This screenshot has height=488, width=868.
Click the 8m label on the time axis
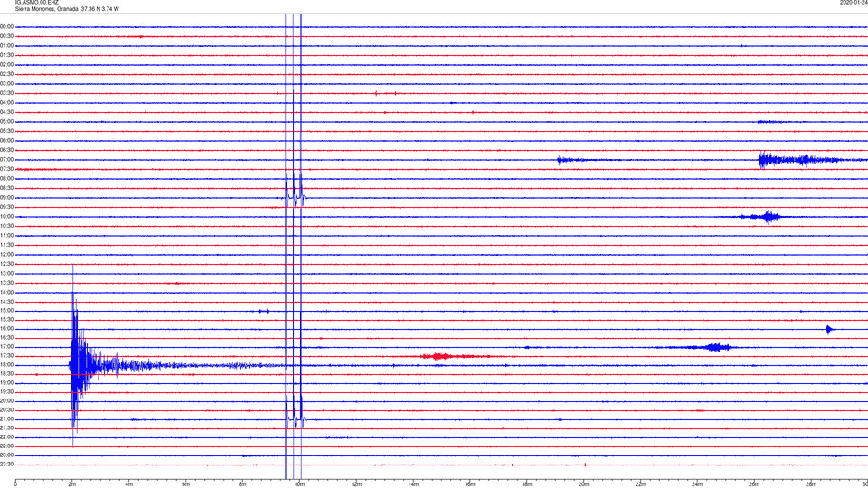pyautogui.click(x=242, y=484)
